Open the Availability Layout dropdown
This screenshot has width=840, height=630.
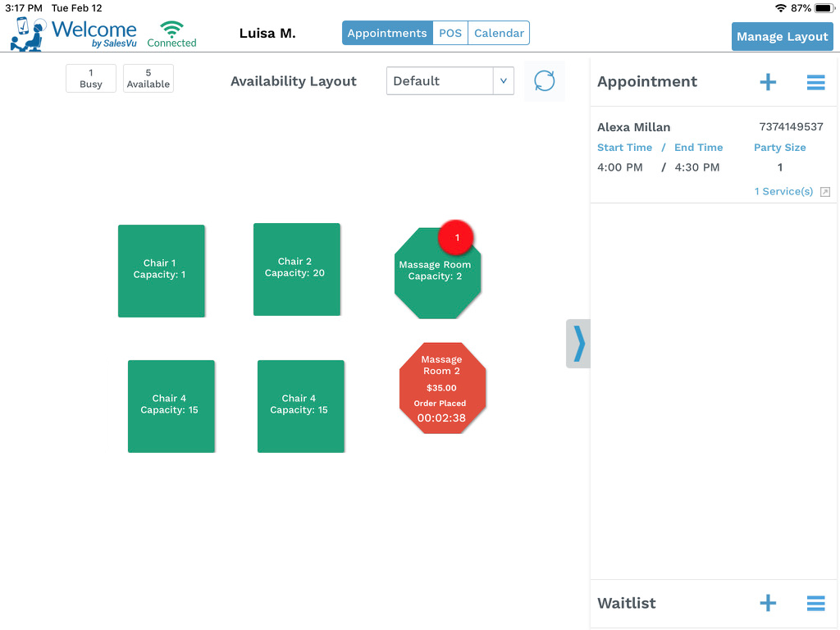click(x=439, y=80)
